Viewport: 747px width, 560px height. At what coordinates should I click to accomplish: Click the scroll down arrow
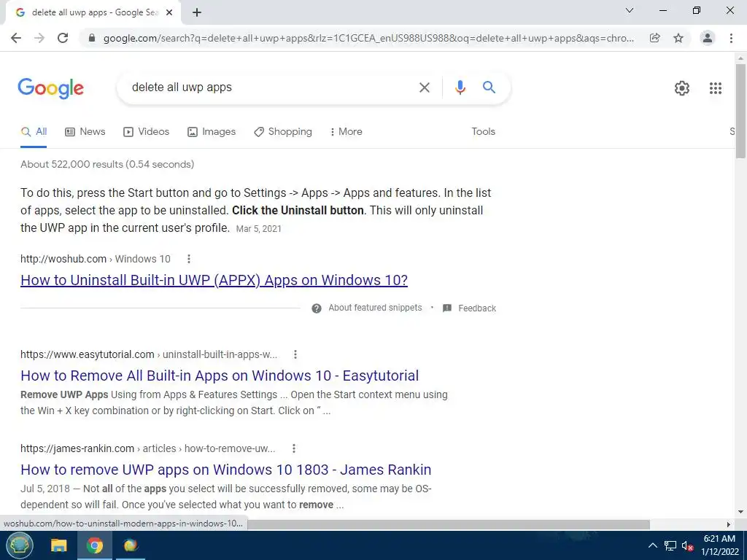pos(740,513)
